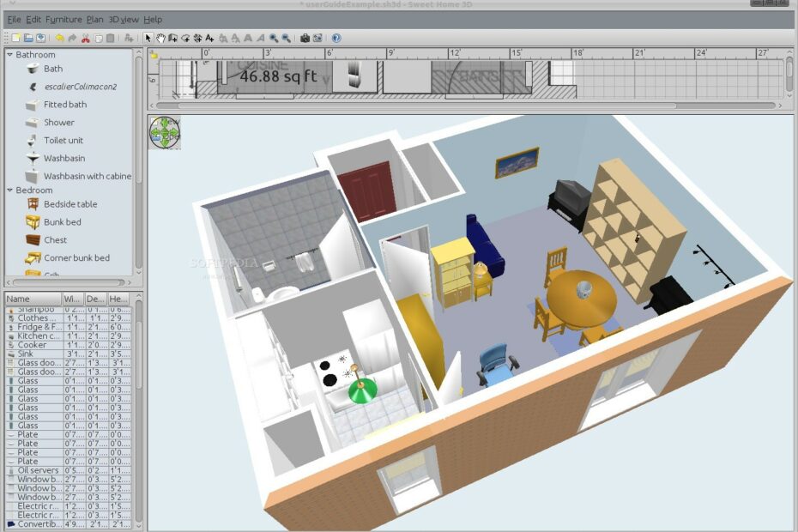Click the Zoom out magnifier icon
This screenshot has width=798, height=532.
coord(286,38)
